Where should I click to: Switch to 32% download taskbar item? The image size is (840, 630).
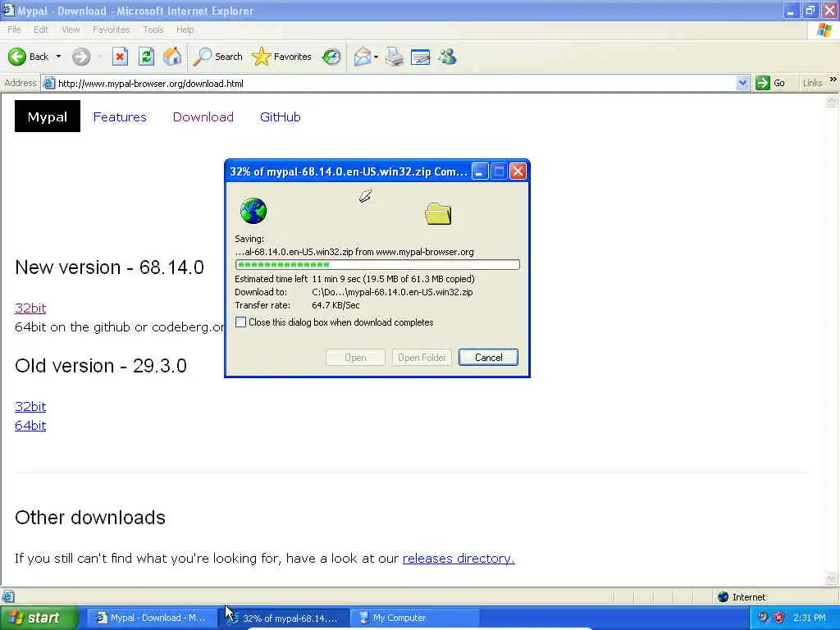(x=285, y=618)
